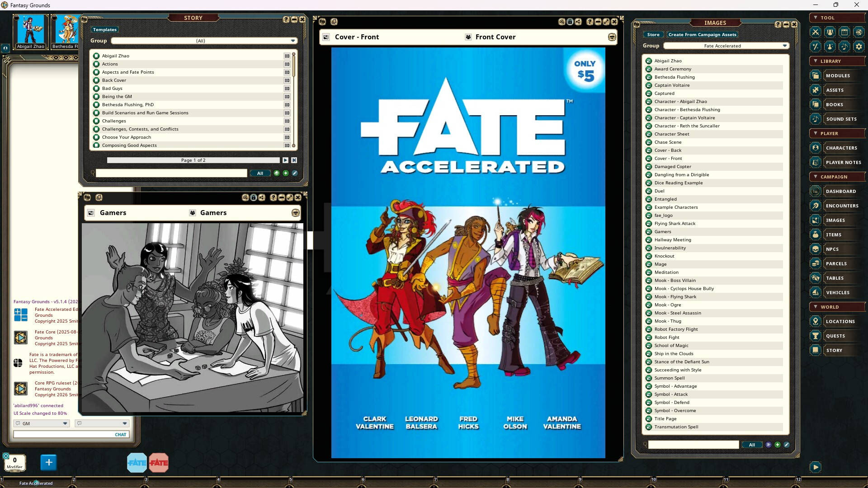Open the Assets puzzle-piece library icon

tap(815, 90)
